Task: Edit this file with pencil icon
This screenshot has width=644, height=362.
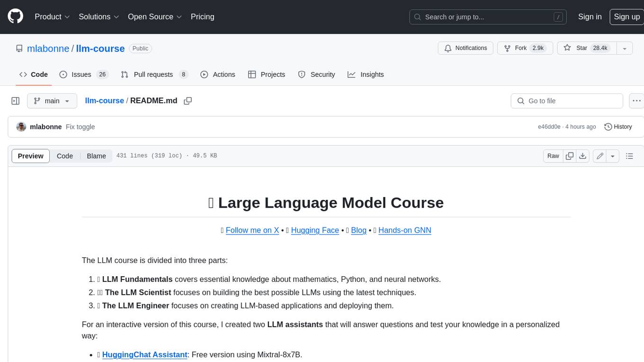Action: [x=600, y=156]
